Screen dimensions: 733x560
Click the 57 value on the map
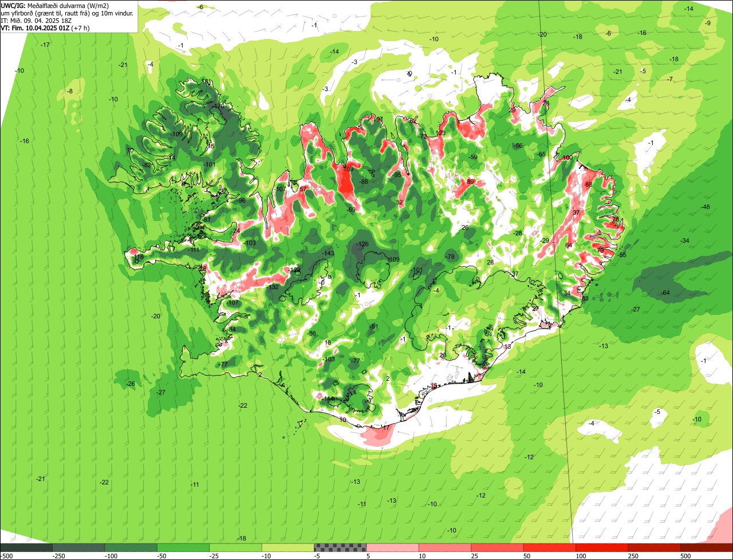tap(303, 189)
